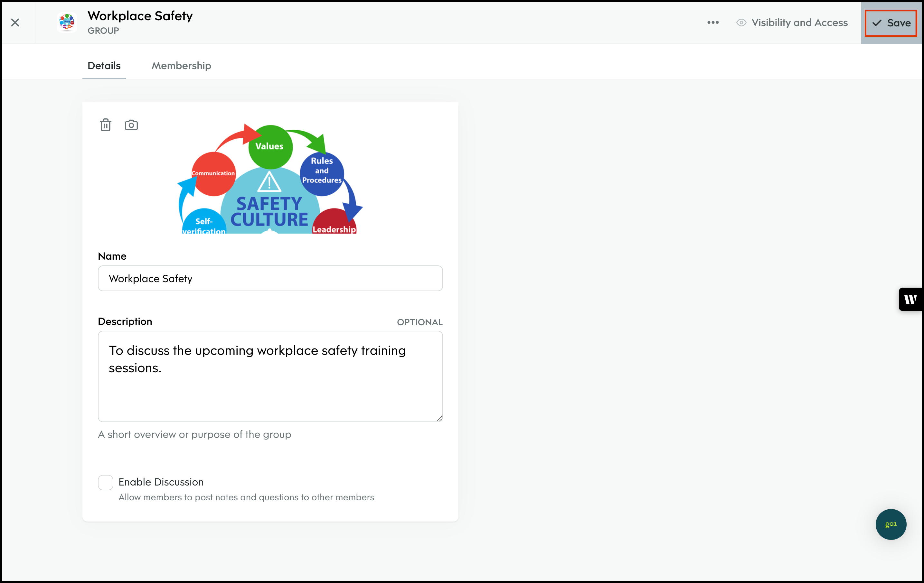Close the group editor with the X icon
924x583 pixels.
(15, 23)
